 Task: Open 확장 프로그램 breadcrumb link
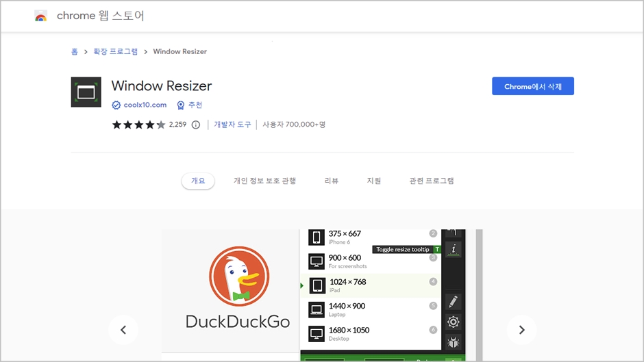coord(115,52)
